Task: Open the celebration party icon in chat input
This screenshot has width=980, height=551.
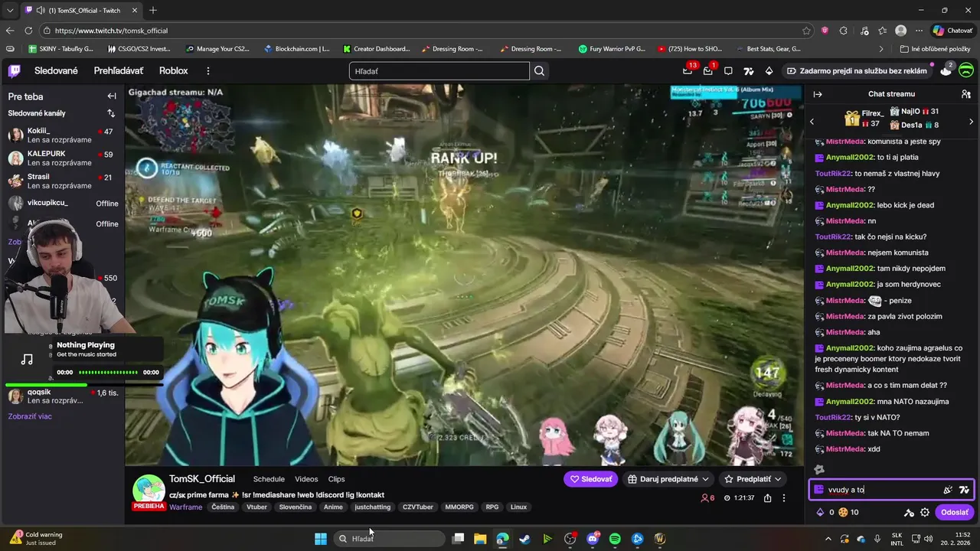Action: click(x=948, y=490)
